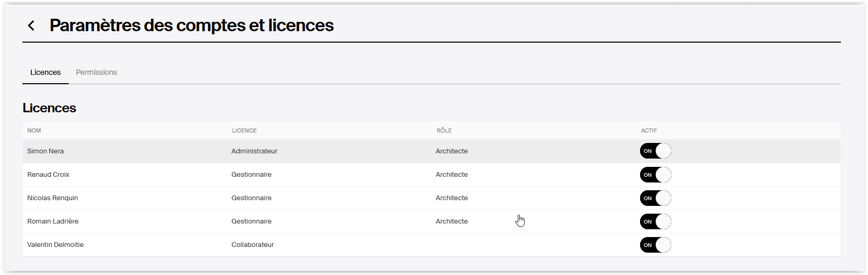Screen dimensions: 868x275
Task: Click the ACTIF column header
Action: [649, 130]
